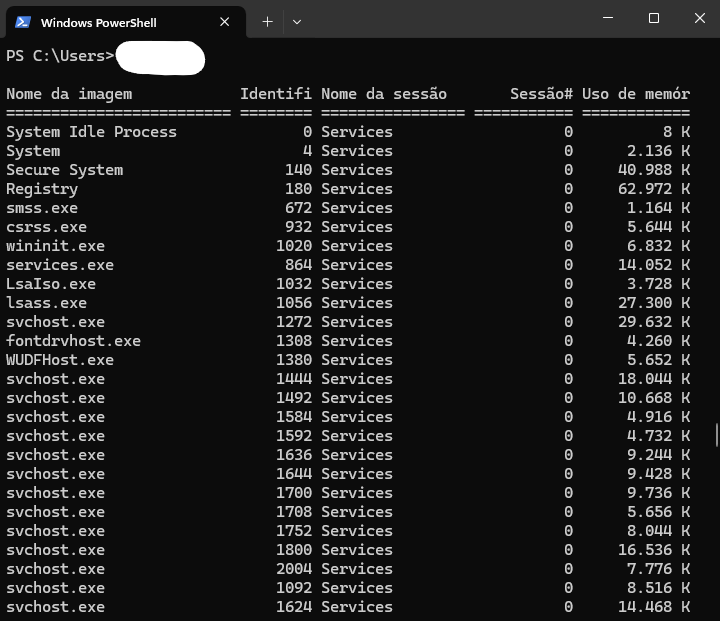
Task: Click the memory value 16.536 K
Action: (x=654, y=550)
